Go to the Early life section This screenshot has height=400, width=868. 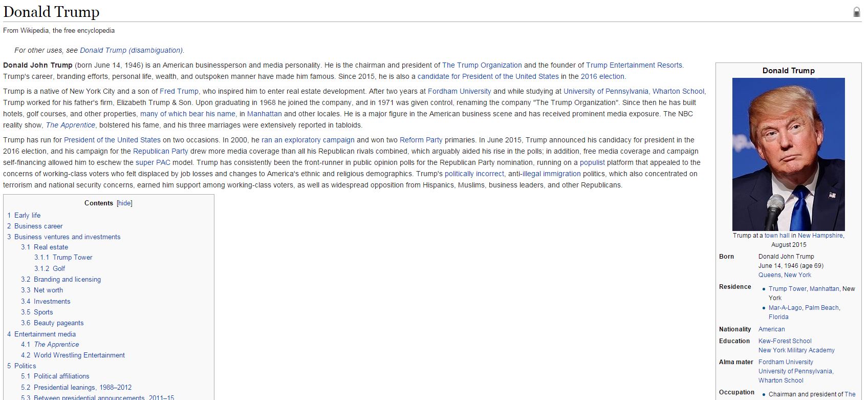27,215
